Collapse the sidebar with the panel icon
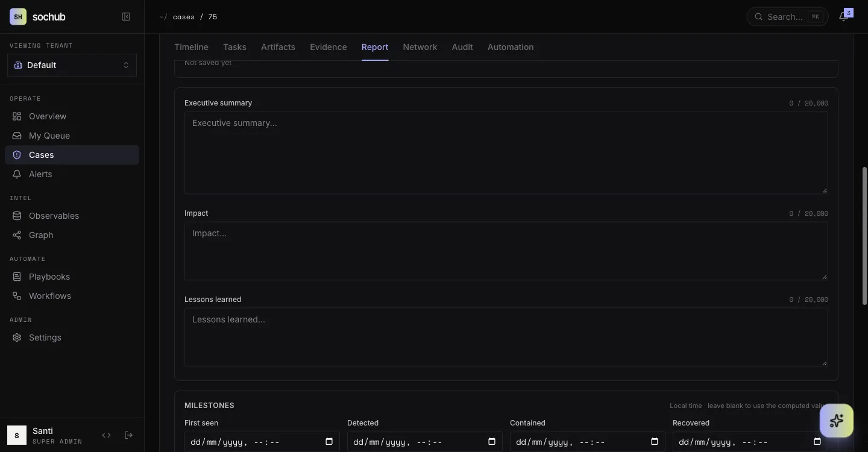 click(126, 17)
